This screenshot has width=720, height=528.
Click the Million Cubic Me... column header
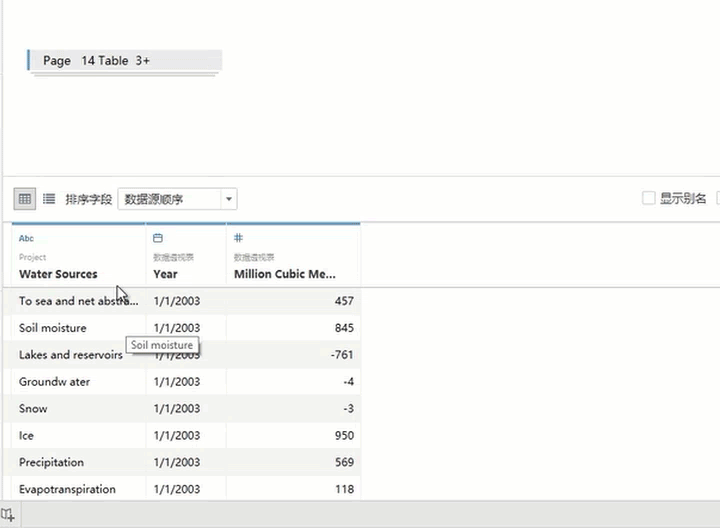285,274
